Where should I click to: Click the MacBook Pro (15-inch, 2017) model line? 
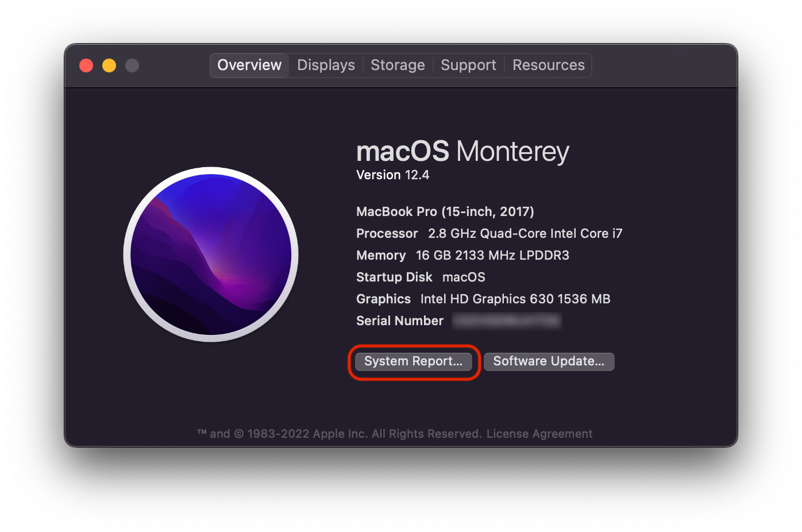[x=445, y=212]
